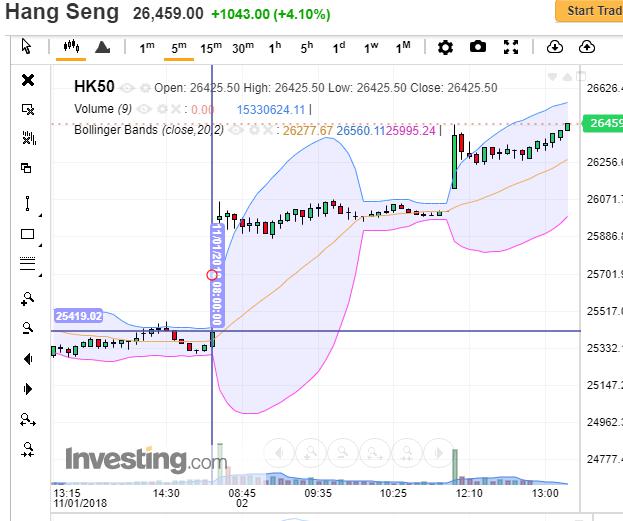The width and height of the screenshot is (623, 521).
Task: Remove the Volume indicator
Action: (176, 109)
